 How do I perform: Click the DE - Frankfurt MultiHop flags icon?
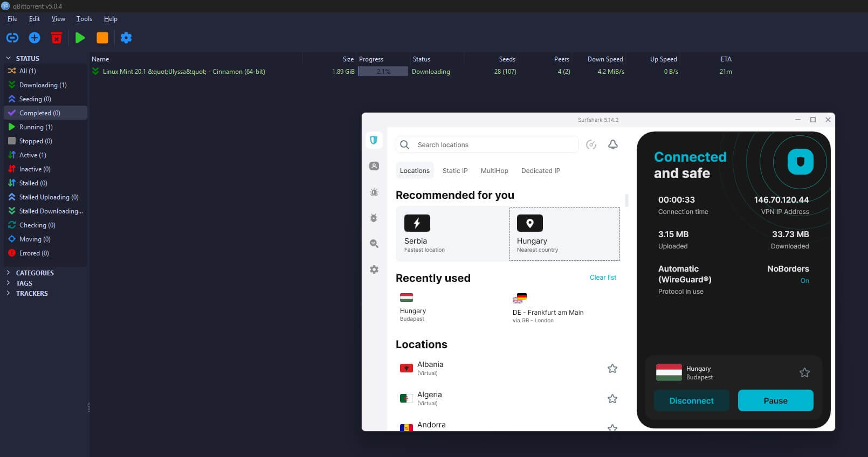tap(520, 298)
